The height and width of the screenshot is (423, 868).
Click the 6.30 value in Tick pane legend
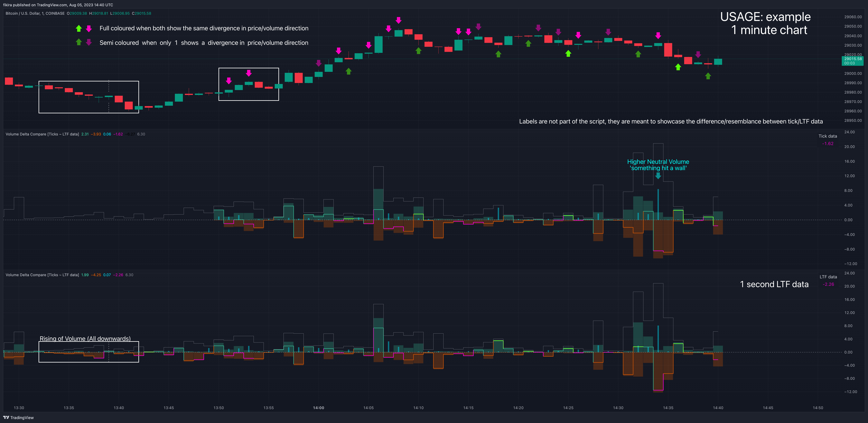(141, 134)
